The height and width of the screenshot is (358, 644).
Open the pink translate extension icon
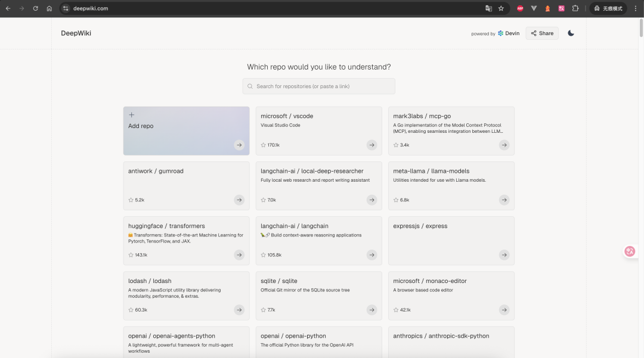pyautogui.click(x=561, y=8)
